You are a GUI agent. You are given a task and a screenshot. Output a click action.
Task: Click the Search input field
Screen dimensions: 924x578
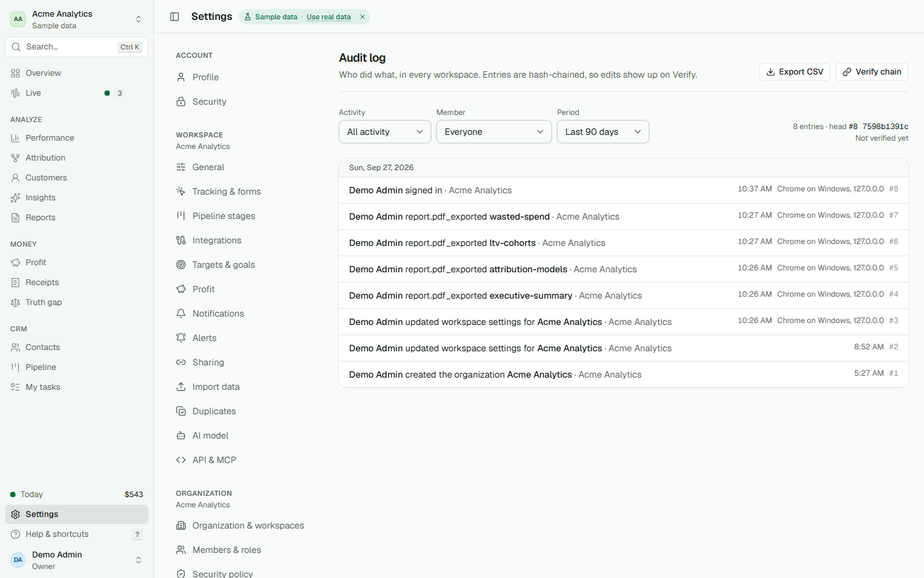(76, 47)
